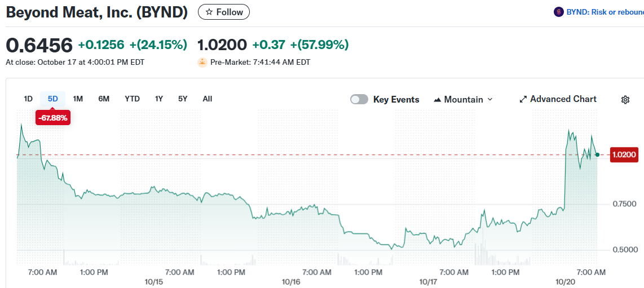
Task: Expand the Mountain chart type dropdown
Action: point(489,99)
